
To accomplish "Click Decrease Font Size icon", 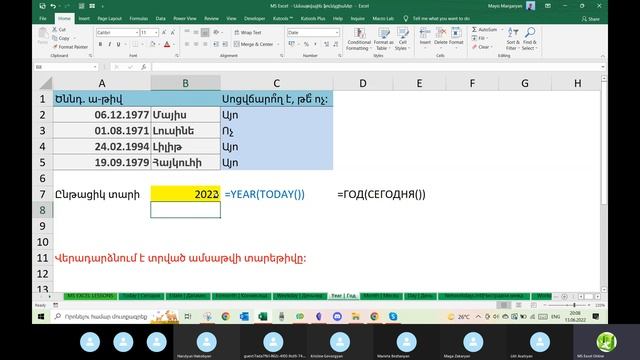I will click(173, 32).
